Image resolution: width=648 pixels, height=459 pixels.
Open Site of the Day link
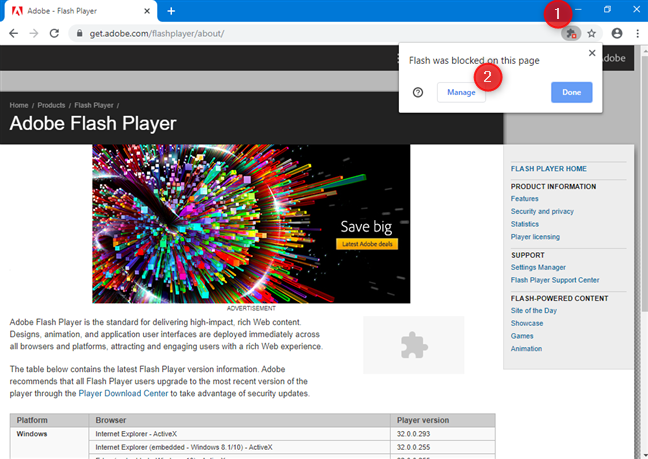click(534, 311)
